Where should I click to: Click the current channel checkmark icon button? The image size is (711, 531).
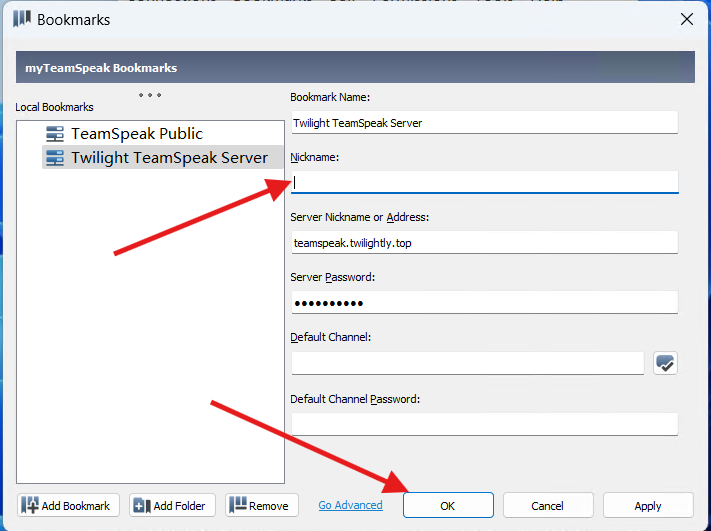click(x=665, y=363)
